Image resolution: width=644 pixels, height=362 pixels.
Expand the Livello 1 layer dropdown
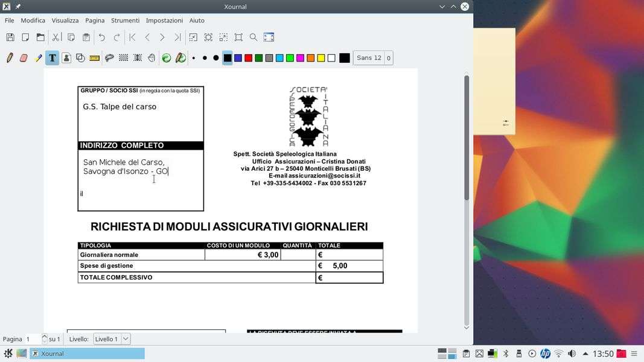click(126, 339)
